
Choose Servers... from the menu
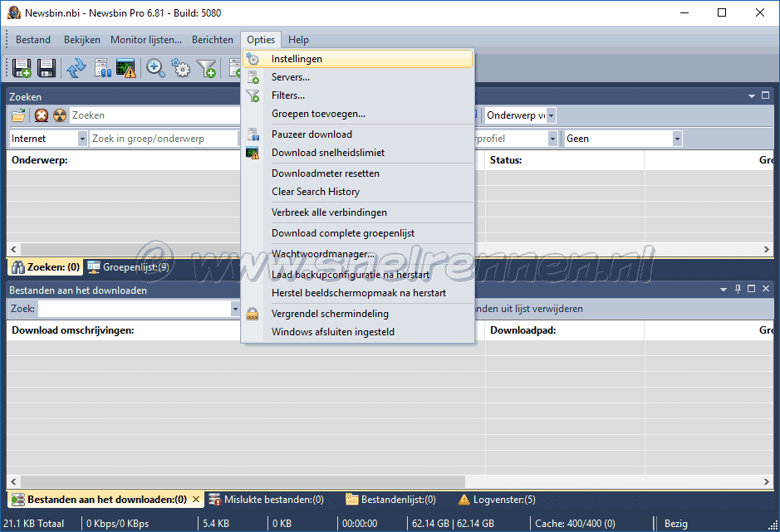[358, 77]
